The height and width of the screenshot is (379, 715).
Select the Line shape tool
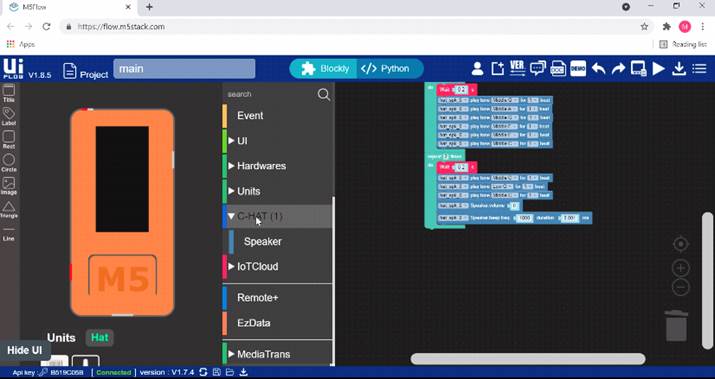(x=9, y=234)
